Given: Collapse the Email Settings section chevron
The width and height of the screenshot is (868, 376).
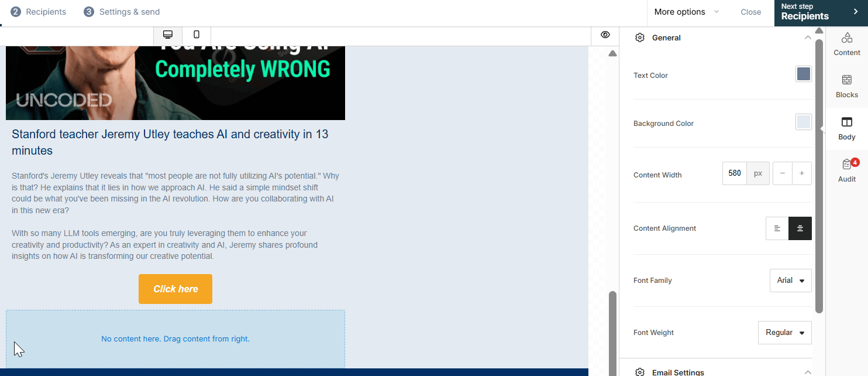Looking at the screenshot, I should click(x=808, y=372).
